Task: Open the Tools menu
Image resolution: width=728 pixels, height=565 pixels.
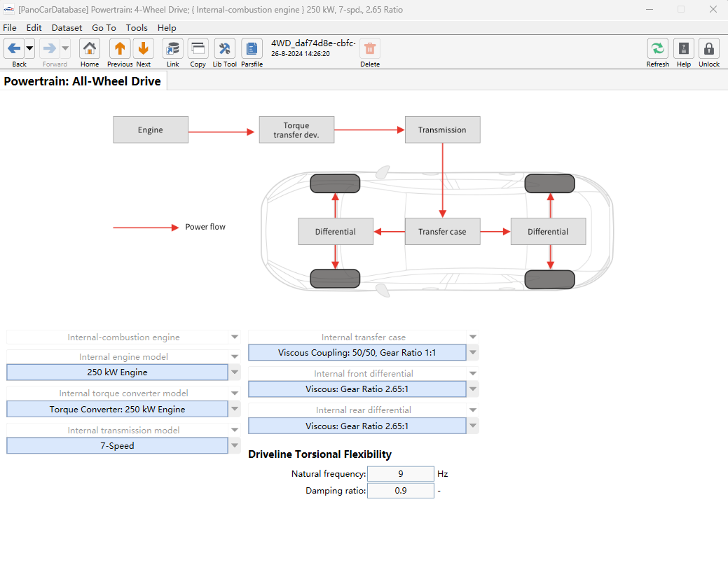Action: (137, 28)
